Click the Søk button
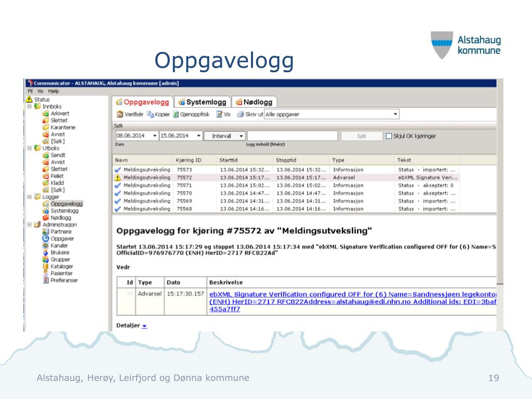This screenshot has height=399, width=532. 362,136
